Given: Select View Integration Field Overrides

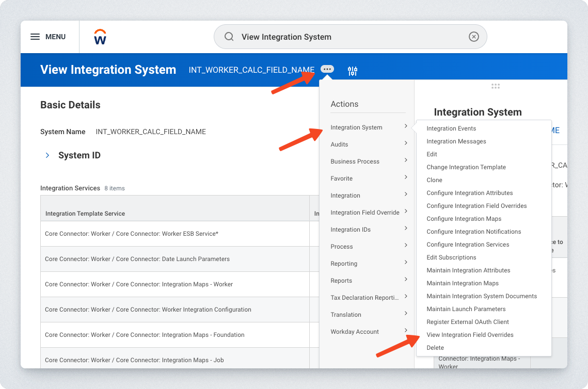Looking at the screenshot, I should point(470,335).
